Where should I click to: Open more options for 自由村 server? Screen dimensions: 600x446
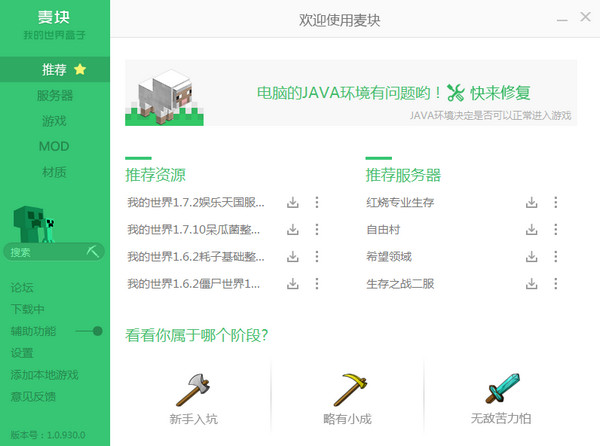[556, 229]
